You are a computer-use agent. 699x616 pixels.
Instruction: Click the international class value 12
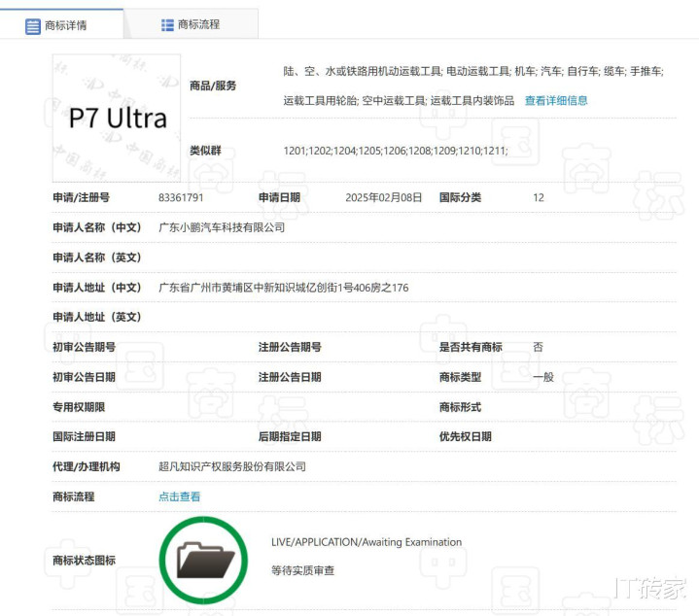(539, 197)
